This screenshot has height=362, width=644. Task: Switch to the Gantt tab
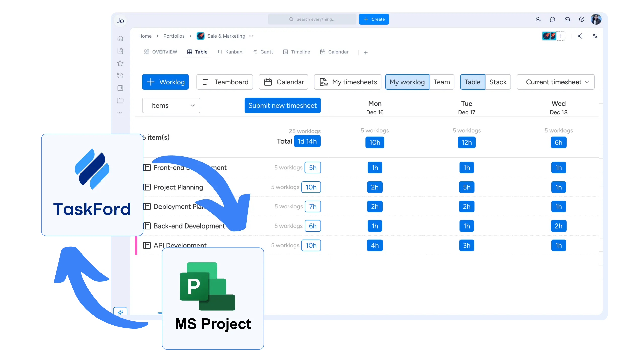(263, 52)
